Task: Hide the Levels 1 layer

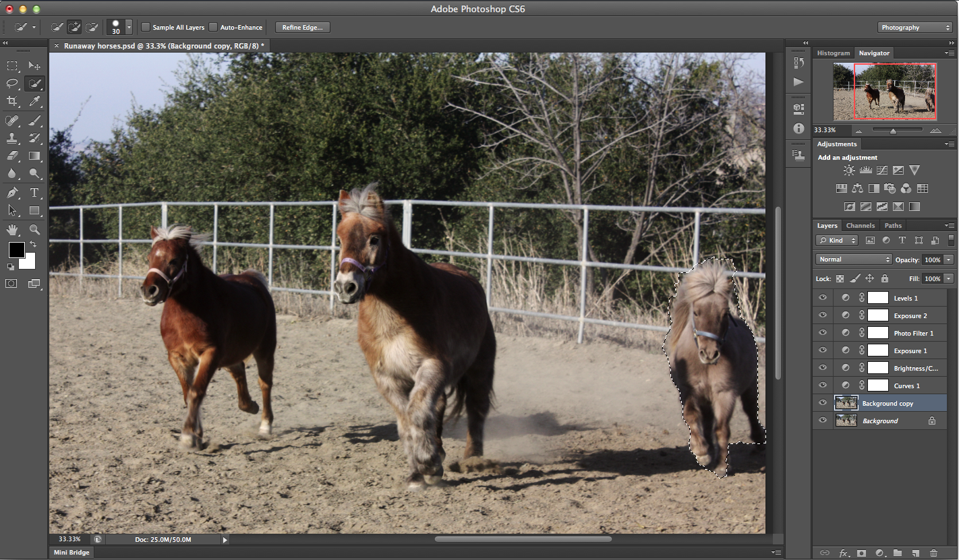Action: tap(822, 298)
